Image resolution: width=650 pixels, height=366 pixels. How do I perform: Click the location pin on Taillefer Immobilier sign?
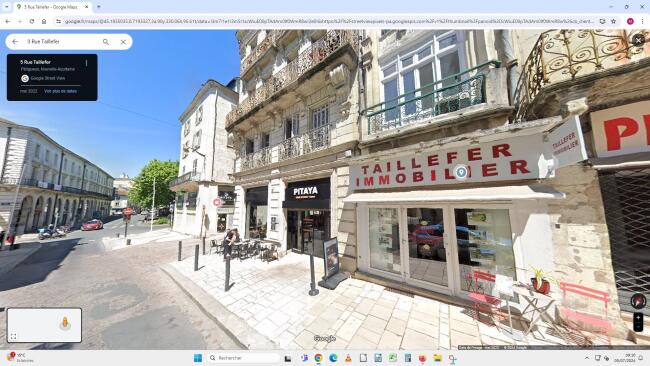click(x=461, y=172)
